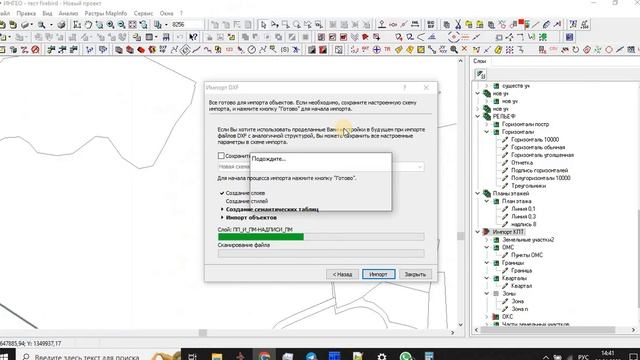Switch to the 'Слои' panel tab

[x=480, y=61]
